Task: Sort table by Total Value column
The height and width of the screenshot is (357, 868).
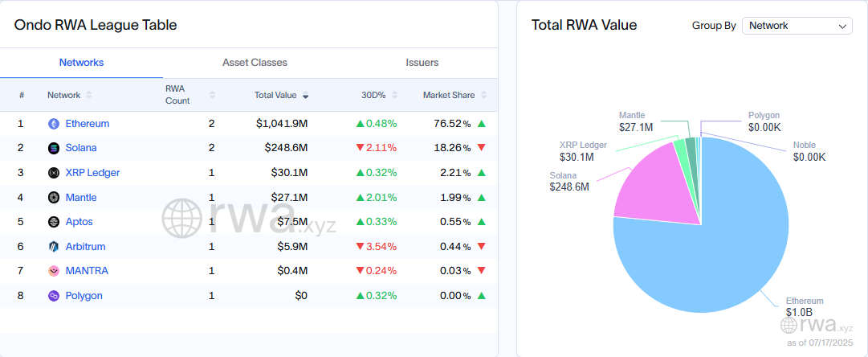Action: [x=306, y=96]
